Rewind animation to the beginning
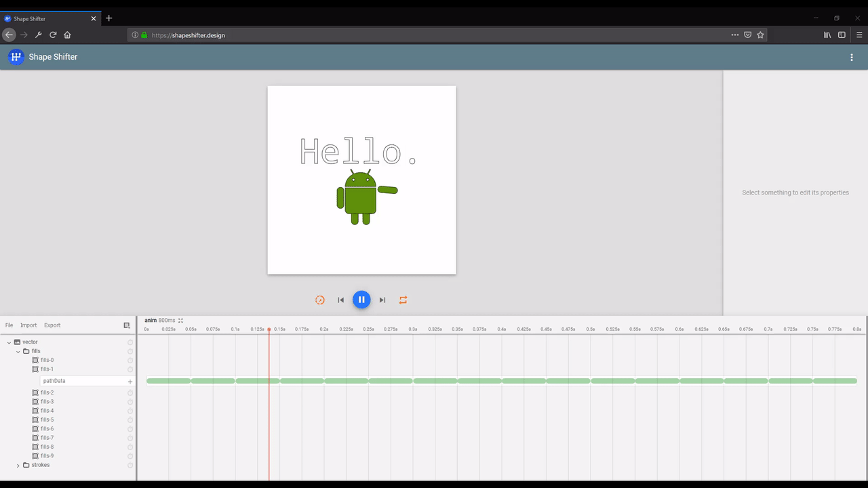 pyautogui.click(x=341, y=300)
